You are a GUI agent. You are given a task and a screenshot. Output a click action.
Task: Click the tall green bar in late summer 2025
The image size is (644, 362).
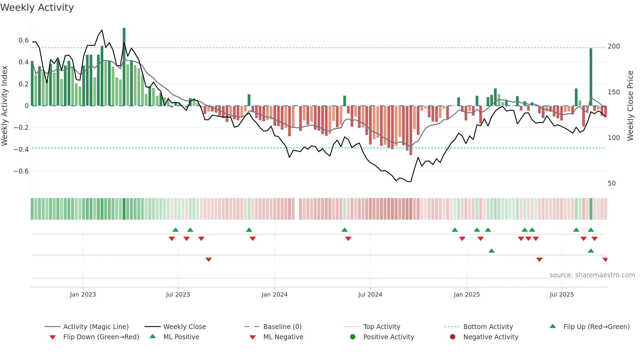(x=591, y=77)
